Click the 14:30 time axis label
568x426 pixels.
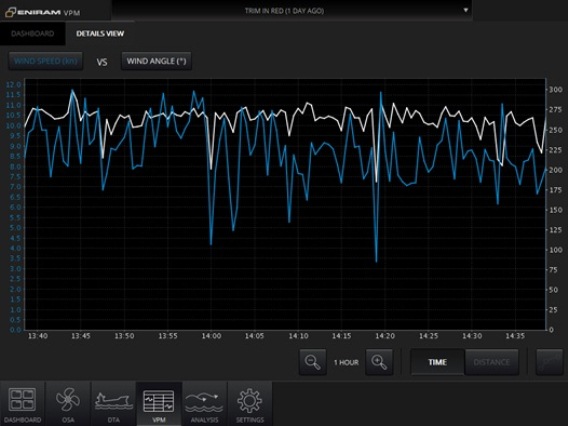472,336
